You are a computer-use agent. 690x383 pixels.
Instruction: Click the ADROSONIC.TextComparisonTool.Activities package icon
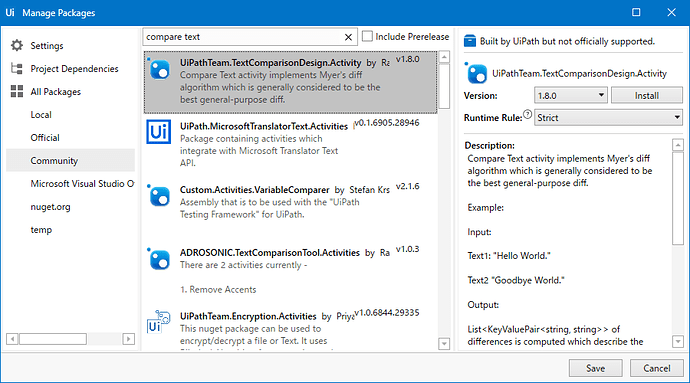click(159, 258)
